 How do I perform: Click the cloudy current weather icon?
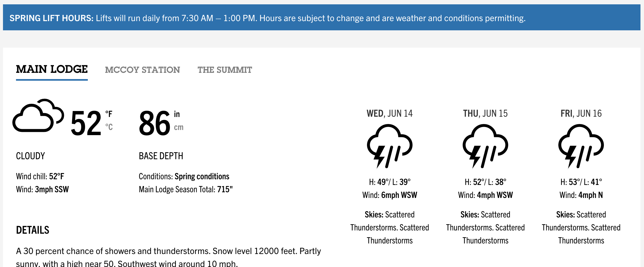click(x=38, y=115)
